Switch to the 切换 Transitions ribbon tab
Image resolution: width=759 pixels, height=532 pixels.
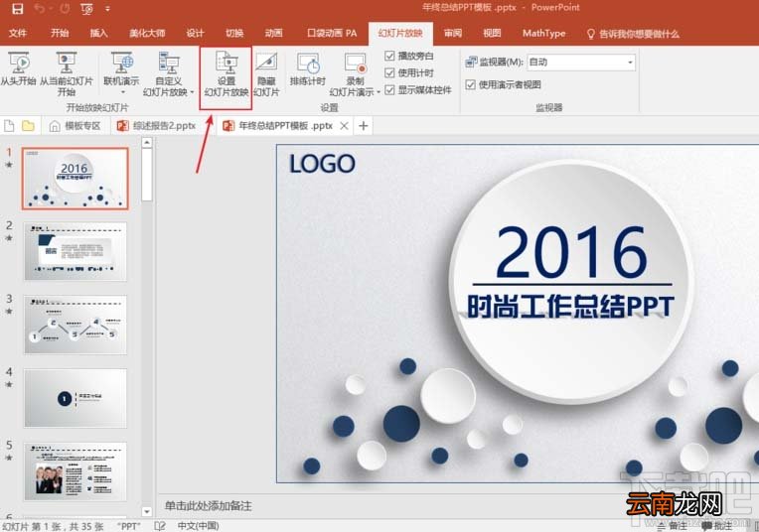tap(234, 33)
